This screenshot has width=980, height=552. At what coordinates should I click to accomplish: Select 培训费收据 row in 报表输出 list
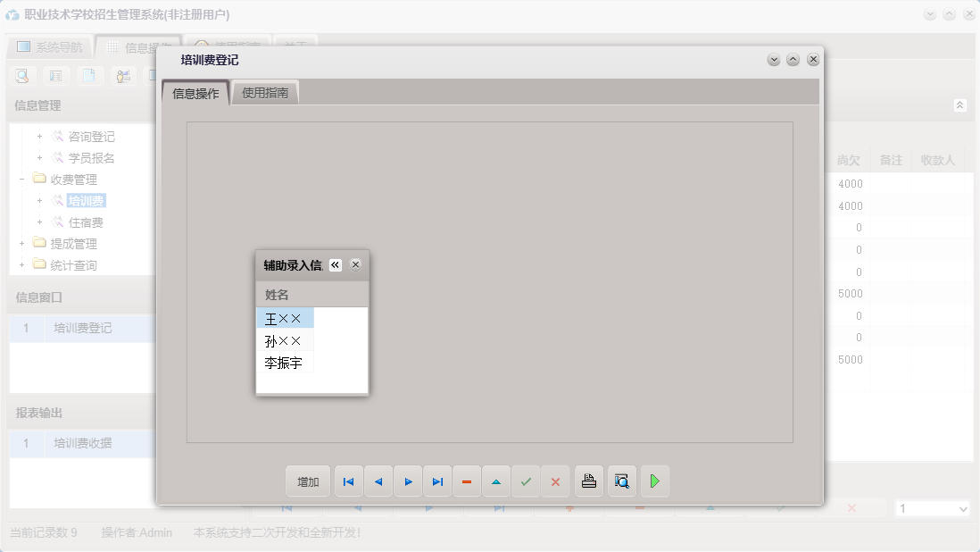(82, 443)
